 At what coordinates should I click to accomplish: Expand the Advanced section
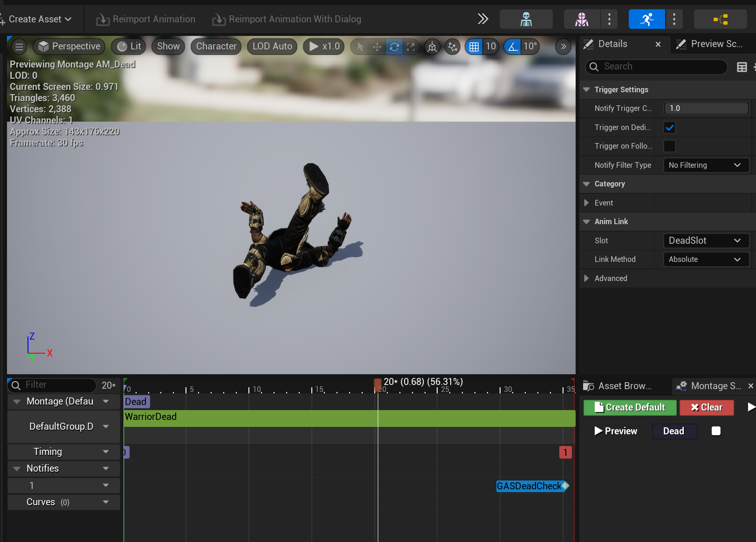click(586, 278)
